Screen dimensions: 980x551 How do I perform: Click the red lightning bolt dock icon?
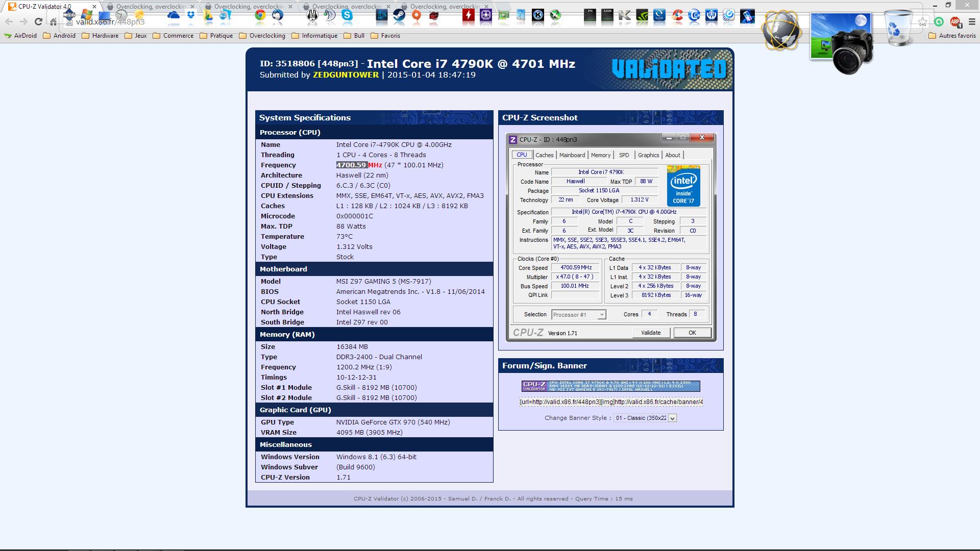point(469,15)
